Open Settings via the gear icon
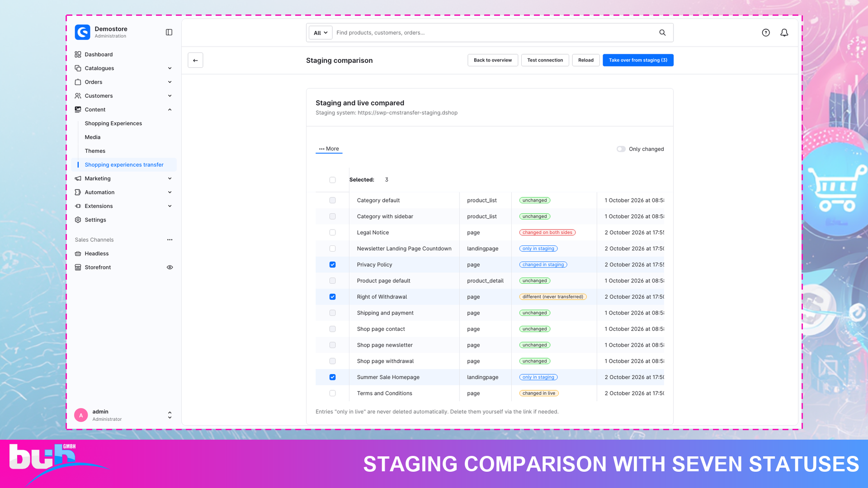Screen dimensions: 868x488 click(x=78, y=220)
